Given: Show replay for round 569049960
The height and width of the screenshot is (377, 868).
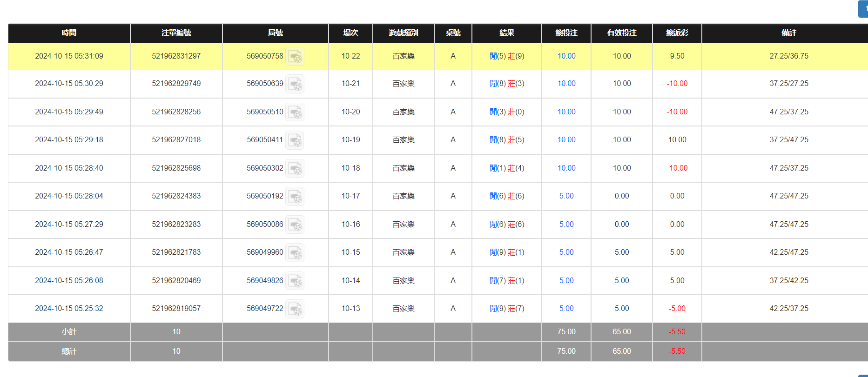Looking at the screenshot, I should pyautogui.click(x=295, y=253).
